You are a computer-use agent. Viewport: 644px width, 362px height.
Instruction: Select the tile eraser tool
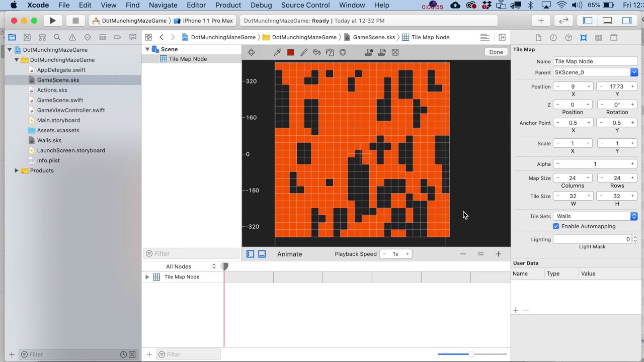[330, 52]
